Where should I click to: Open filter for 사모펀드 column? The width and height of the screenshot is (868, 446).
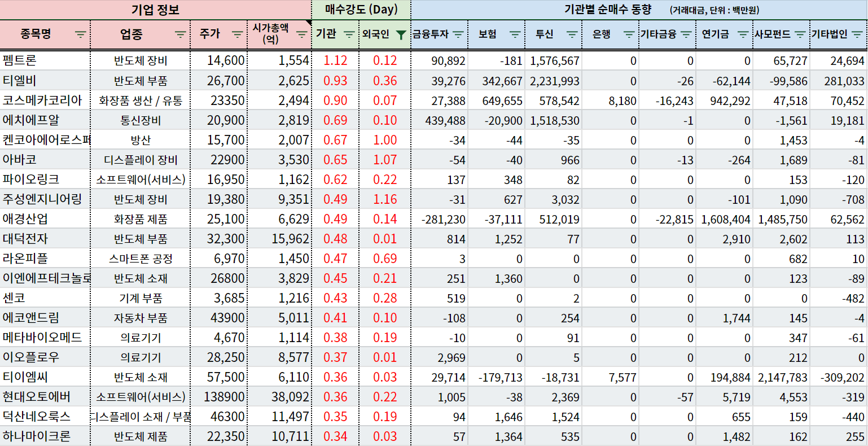(x=800, y=34)
